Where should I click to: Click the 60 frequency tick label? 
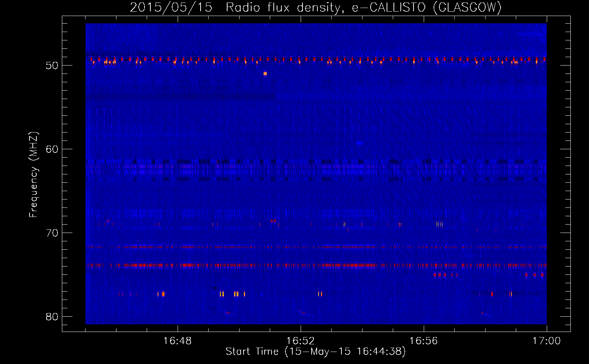(x=52, y=149)
